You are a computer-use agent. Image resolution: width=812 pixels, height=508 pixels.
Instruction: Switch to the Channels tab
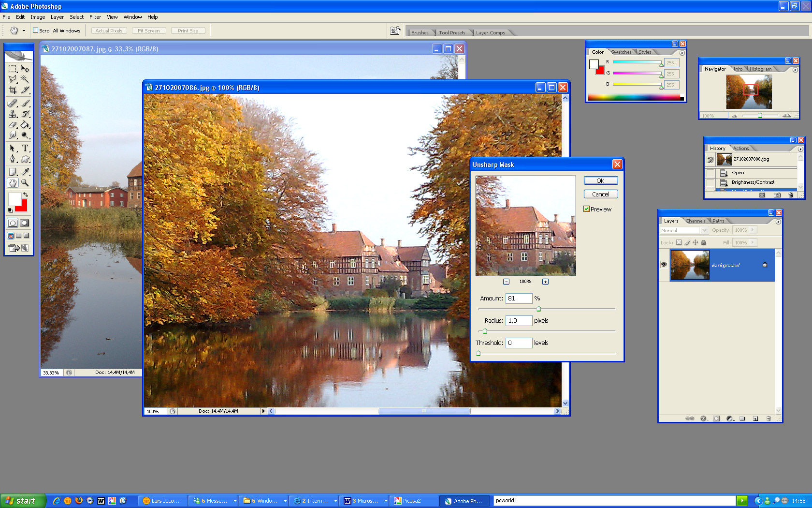pyautogui.click(x=695, y=221)
